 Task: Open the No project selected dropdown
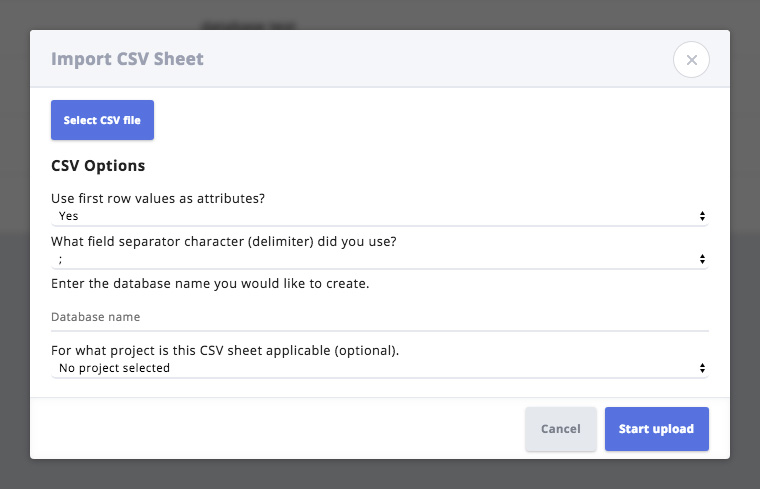tap(380, 368)
